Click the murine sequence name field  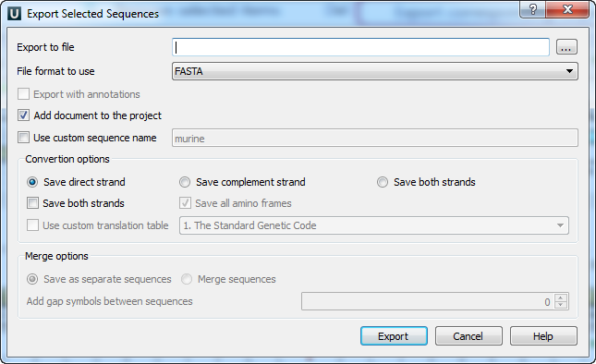point(375,138)
